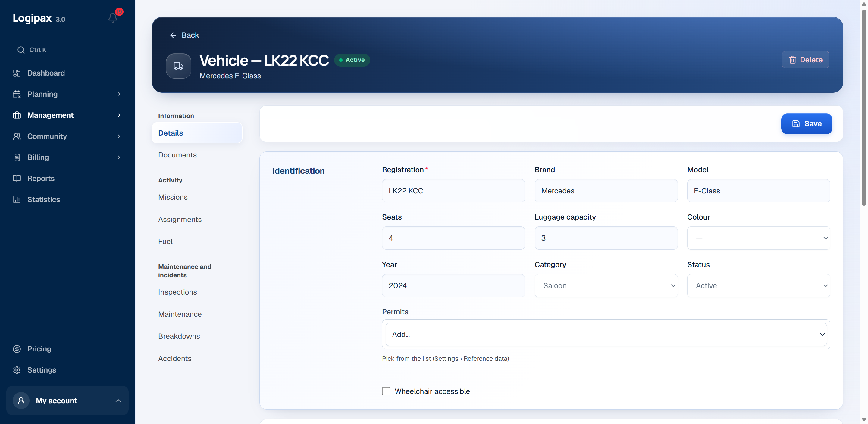This screenshot has height=424, width=868.
Task: Click the Save button
Action: 807,123
